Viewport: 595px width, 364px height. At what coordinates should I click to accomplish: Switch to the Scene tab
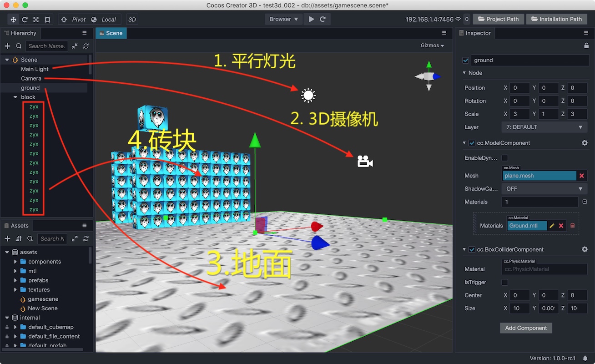coord(111,33)
